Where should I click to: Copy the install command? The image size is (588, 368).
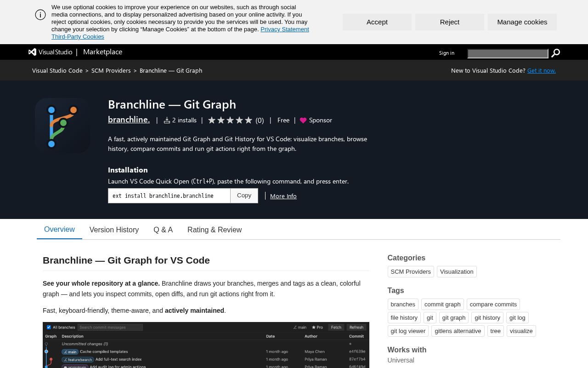pos(244,195)
